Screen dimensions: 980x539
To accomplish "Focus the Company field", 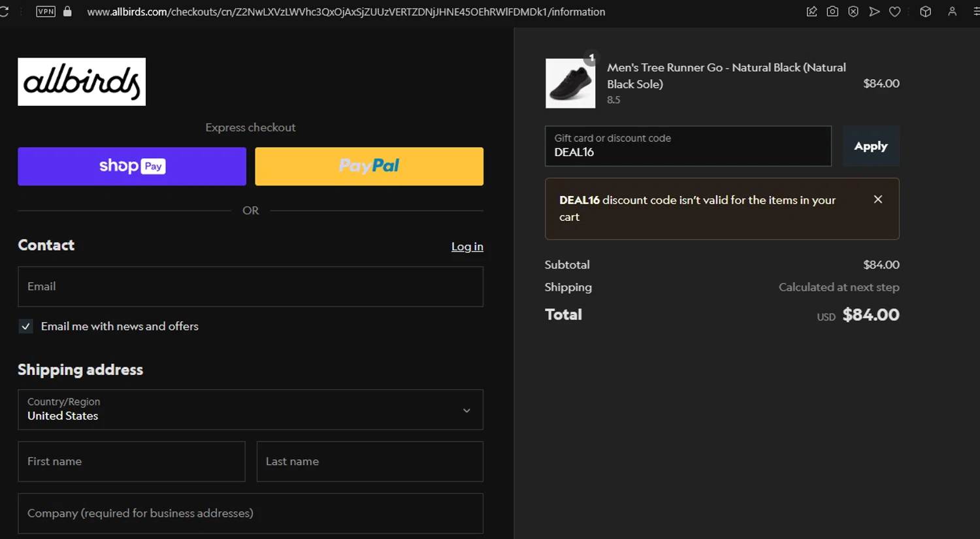I will coord(250,514).
